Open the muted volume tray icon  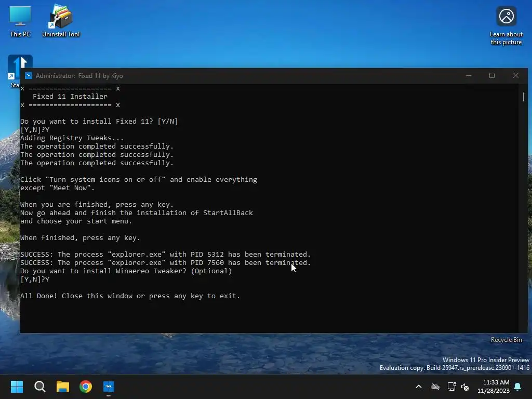465,387
